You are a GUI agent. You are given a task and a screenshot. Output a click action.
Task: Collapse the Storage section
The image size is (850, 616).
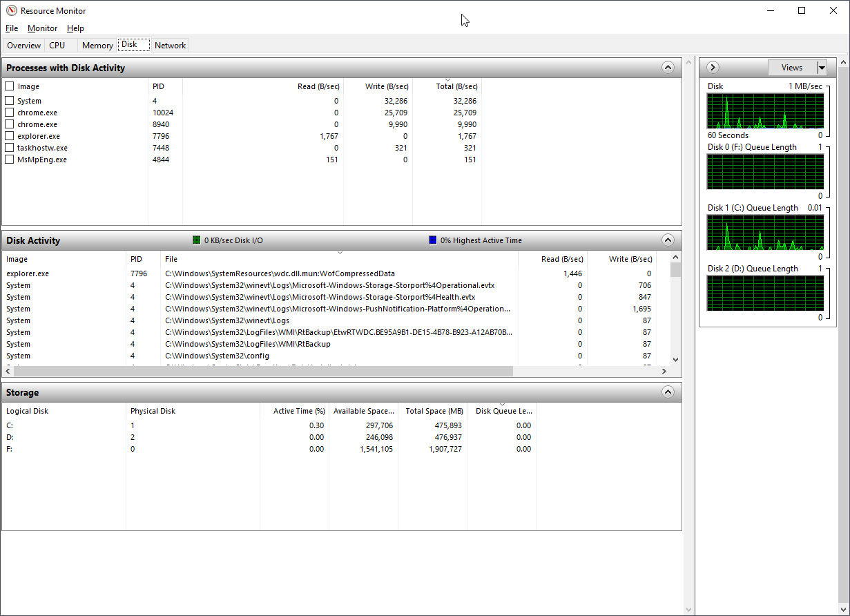[668, 392]
